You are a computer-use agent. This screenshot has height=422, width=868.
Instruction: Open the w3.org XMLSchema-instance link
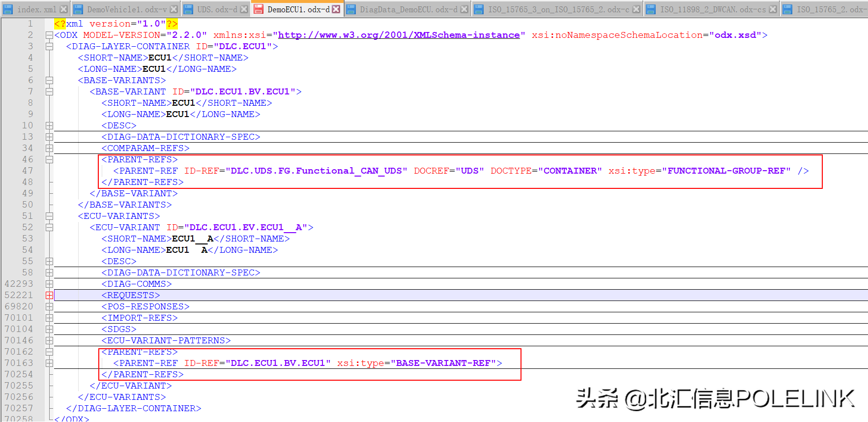tap(399, 35)
